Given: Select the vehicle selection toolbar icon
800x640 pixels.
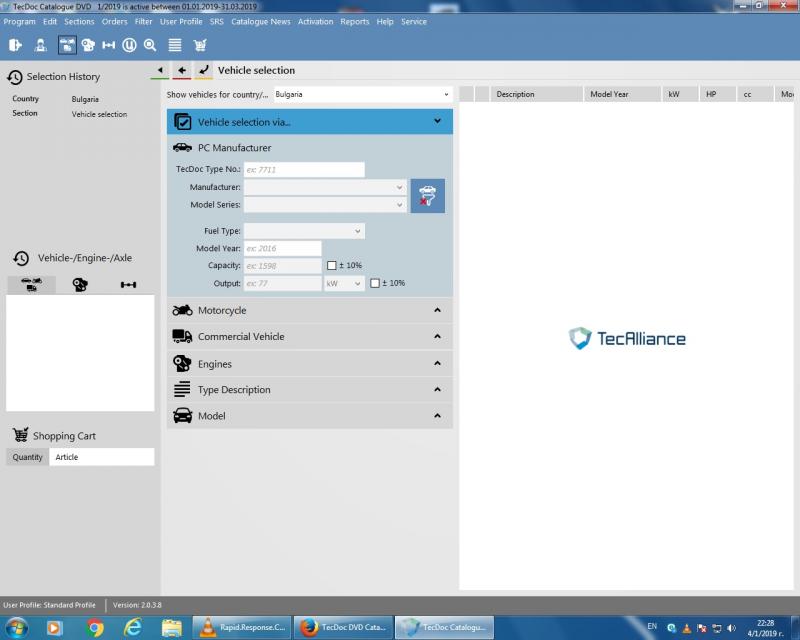Looking at the screenshot, I should (67, 45).
